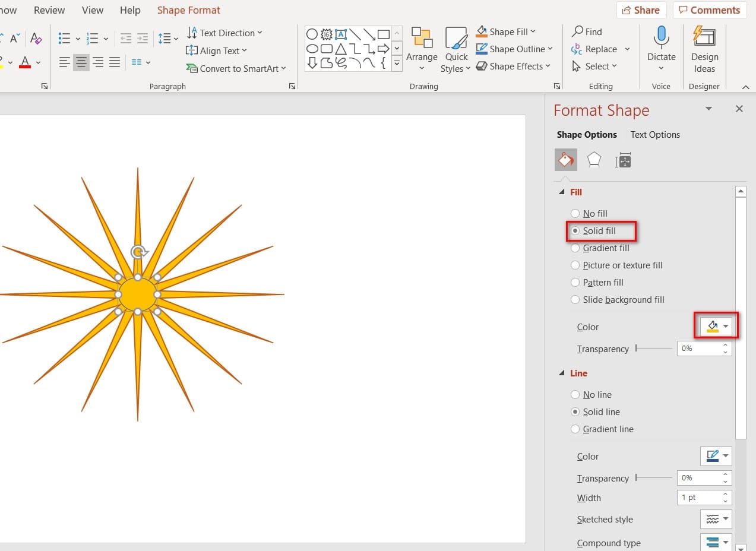
Task: Open the Align Text dropdown
Action: tap(217, 50)
